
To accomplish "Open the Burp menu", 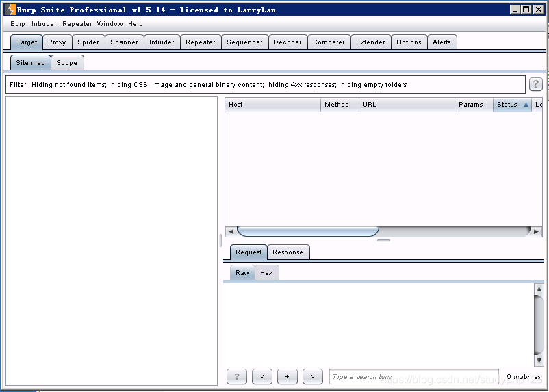I will tap(18, 24).
